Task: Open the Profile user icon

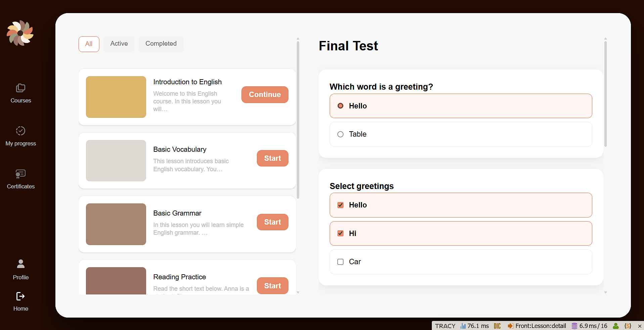Action: click(x=20, y=264)
